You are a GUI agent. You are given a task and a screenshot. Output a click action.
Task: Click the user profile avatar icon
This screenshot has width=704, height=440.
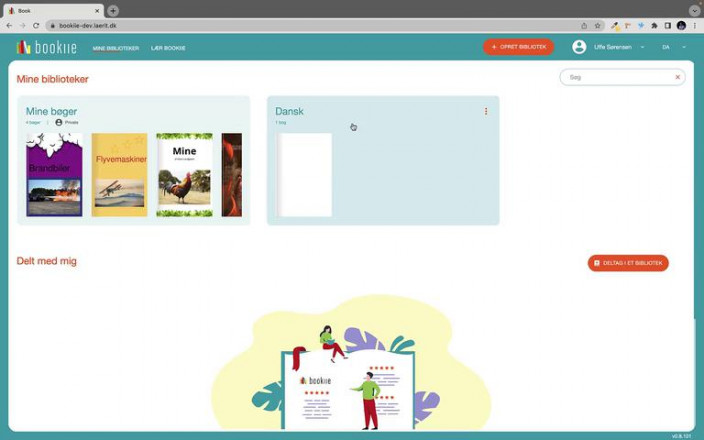[579, 47]
